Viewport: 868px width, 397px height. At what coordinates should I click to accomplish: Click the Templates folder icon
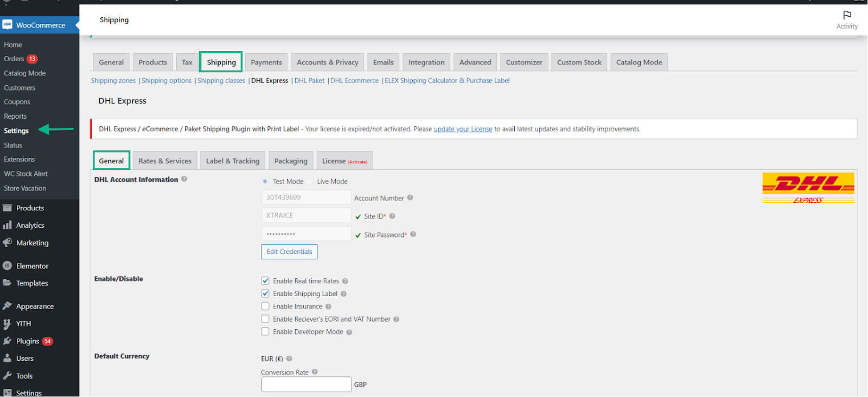(x=7, y=283)
